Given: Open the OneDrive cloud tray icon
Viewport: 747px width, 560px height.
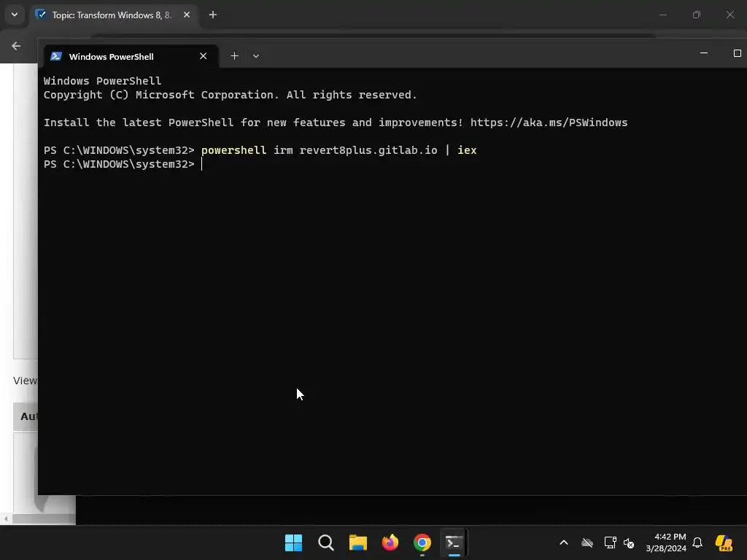Looking at the screenshot, I should pos(587,542).
